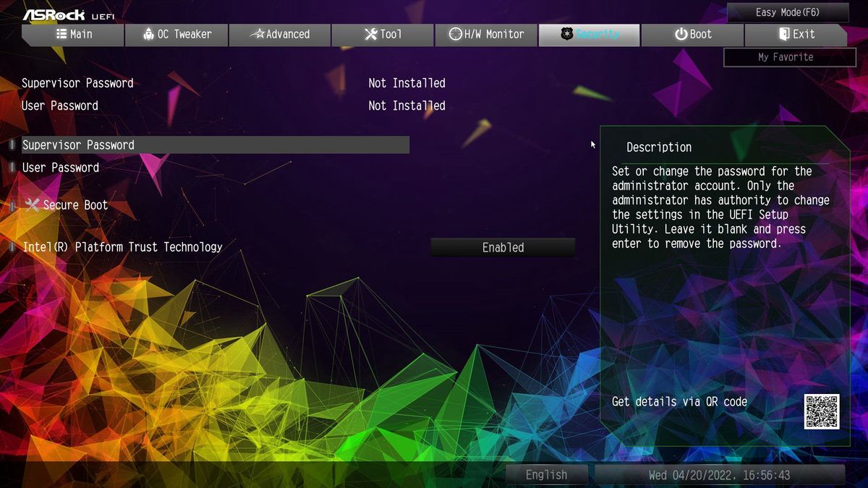Go to the Advanced tab

279,35
